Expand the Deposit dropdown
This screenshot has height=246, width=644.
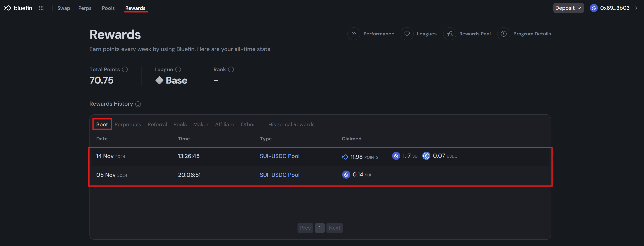tap(568, 8)
